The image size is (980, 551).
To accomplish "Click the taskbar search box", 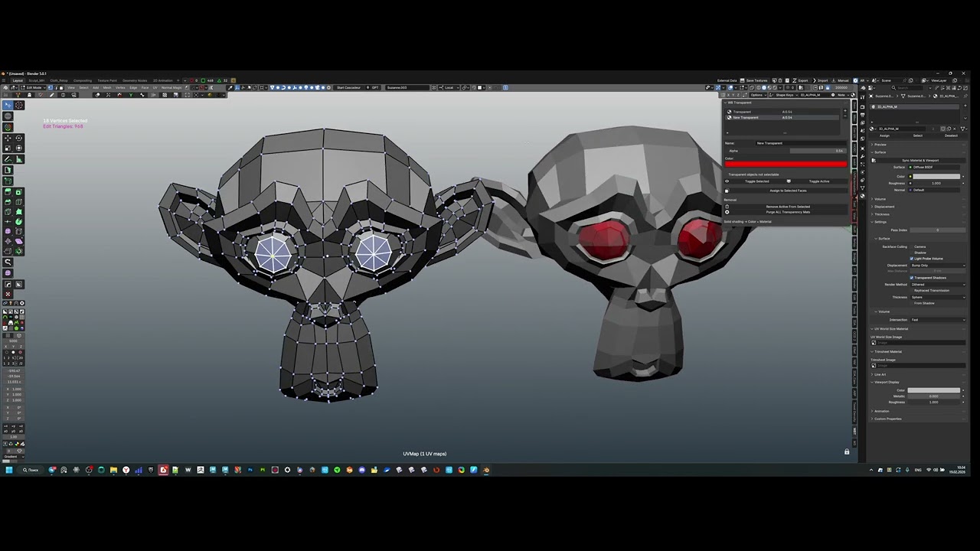I will coord(31,470).
